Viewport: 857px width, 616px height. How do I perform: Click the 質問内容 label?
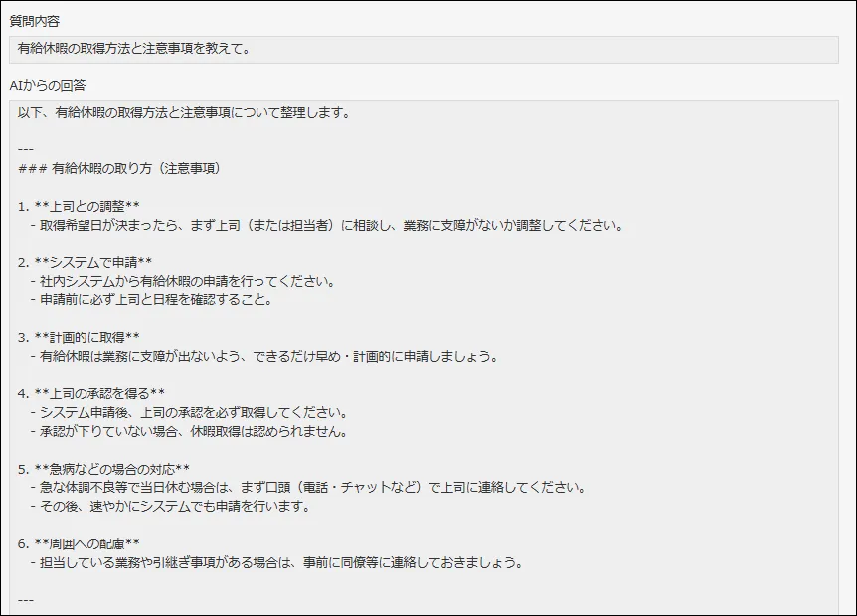[35, 21]
